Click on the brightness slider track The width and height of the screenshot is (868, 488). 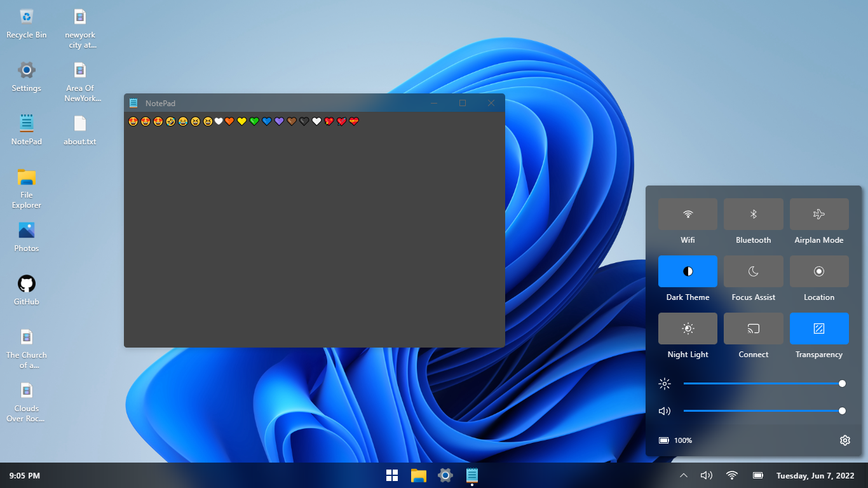763,384
